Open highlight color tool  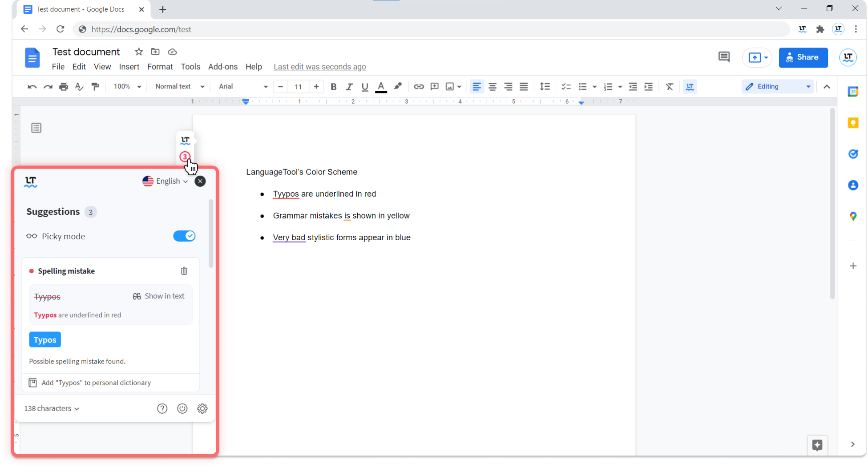tap(398, 86)
